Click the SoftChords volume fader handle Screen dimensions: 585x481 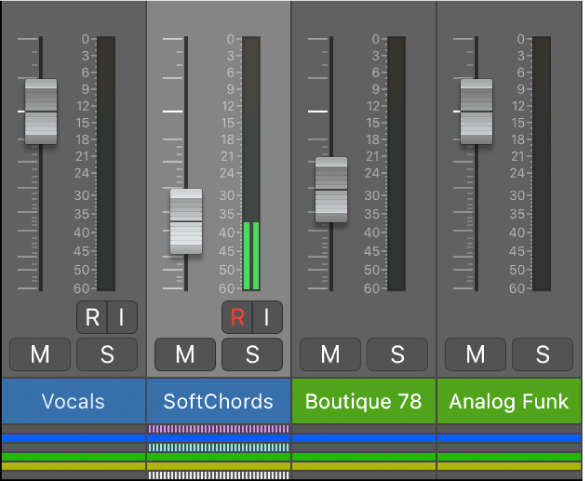(x=186, y=222)
